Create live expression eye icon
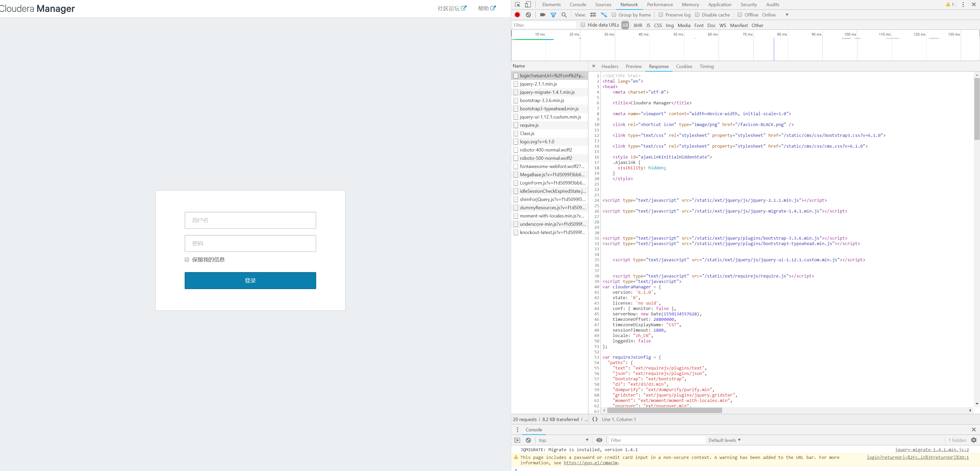Image resolution: width=980 pixels, height=471 pixels. (x=599, y=440)
